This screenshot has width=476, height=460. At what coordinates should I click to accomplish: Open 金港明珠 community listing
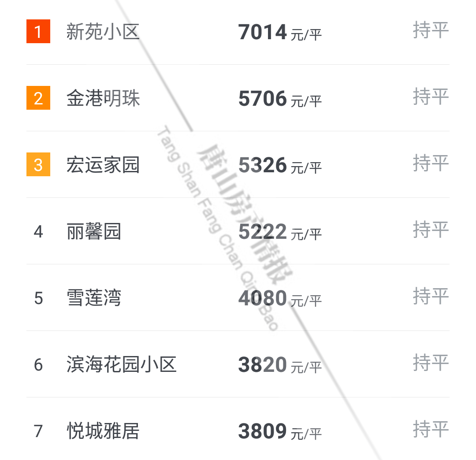(103, 98)
